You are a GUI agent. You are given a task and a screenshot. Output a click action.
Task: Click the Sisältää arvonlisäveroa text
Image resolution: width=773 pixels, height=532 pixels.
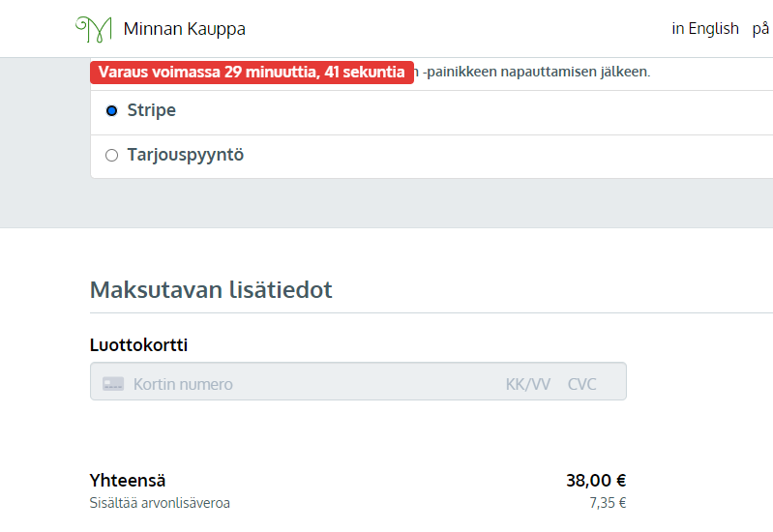[x=160, y=503]
